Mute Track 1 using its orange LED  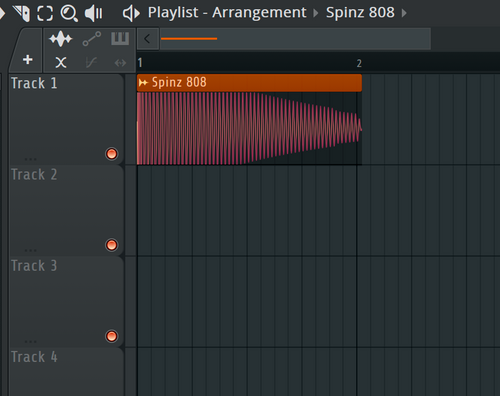click(112, 154)
